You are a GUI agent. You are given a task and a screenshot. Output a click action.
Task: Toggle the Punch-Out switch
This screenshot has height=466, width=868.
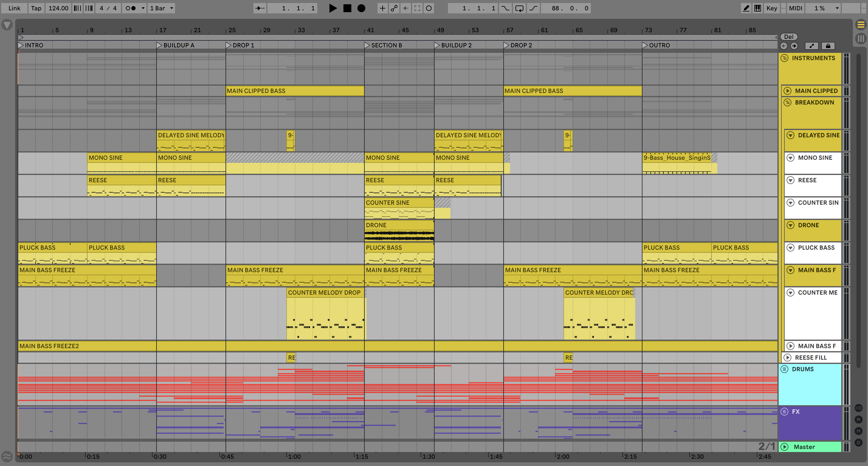click(533, 8)
